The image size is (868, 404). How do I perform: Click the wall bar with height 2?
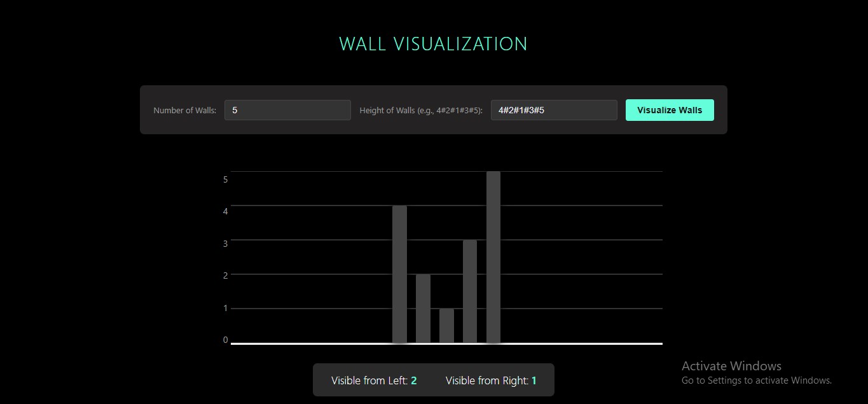(x=424, y=309)
